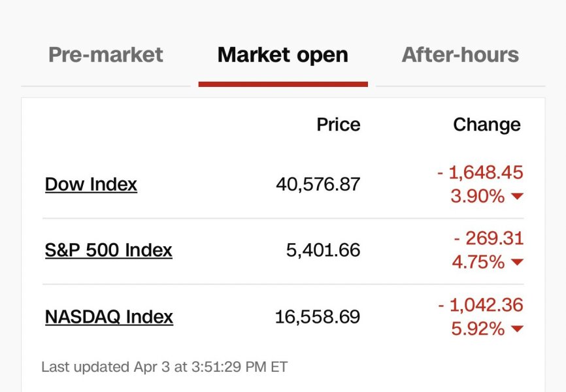Open the Dow Index link
This screenshot has height=392, width=566.
click(x=91, y=184)
